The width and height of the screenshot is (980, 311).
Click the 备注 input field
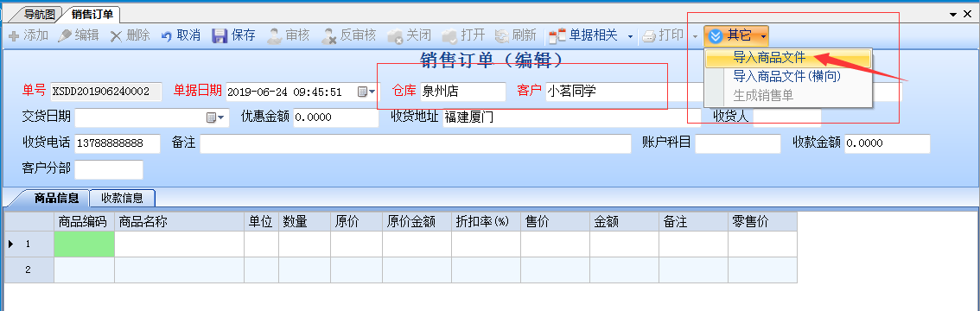click(x=416, y=143)
